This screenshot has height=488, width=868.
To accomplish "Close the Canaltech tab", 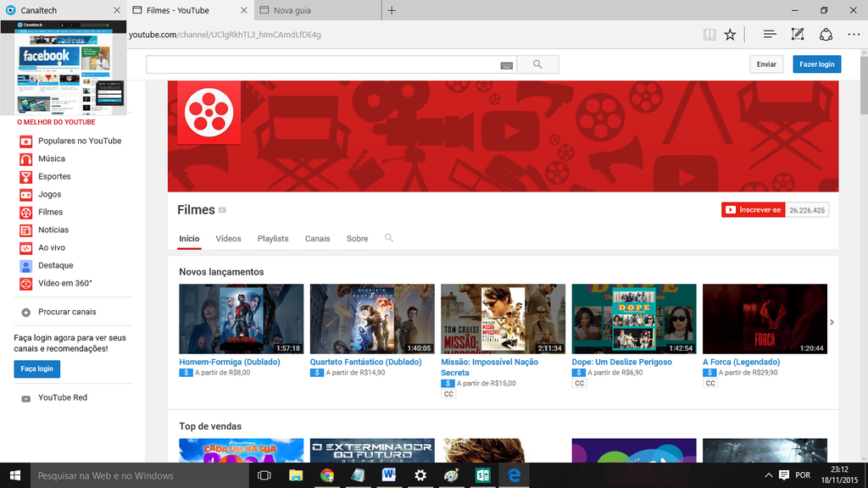I will (116, 10).
